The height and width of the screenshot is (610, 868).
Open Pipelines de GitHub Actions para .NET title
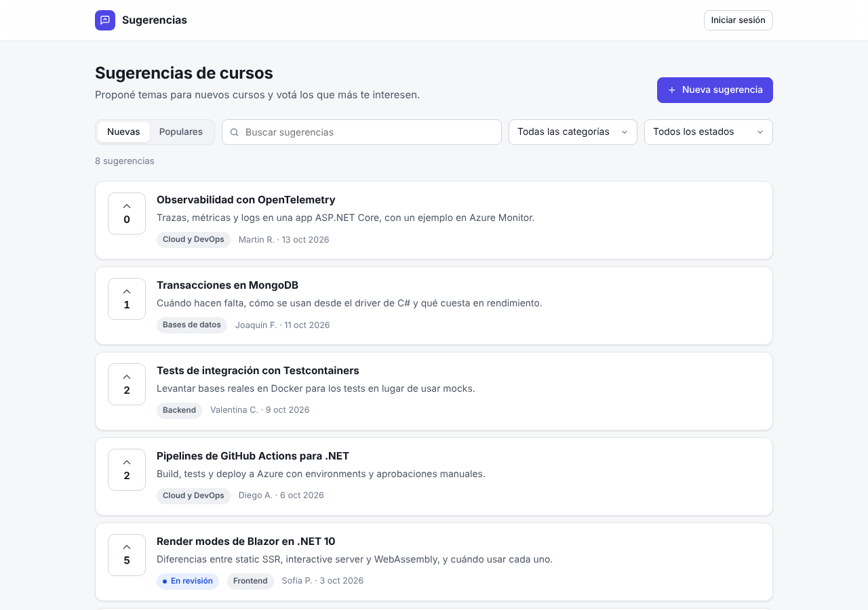coord(253,456)
